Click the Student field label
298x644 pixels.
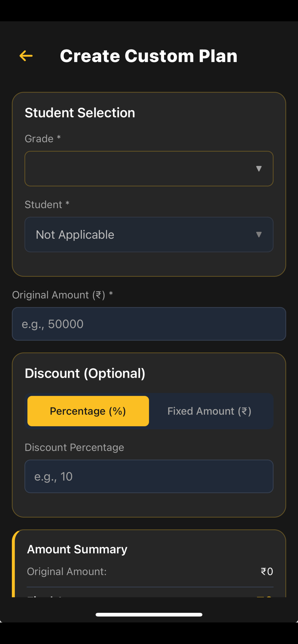coord(47,205)
